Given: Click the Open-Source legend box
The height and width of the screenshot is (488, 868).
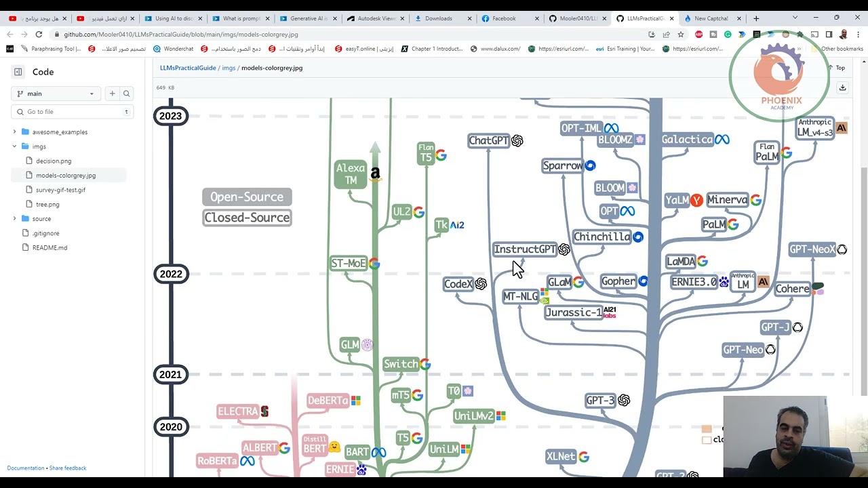Looking at the screenshot, I should (x=247, y=197).
